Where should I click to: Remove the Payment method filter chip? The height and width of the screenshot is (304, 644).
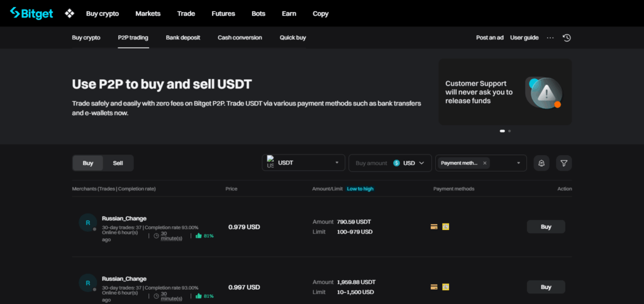(485, 163)
